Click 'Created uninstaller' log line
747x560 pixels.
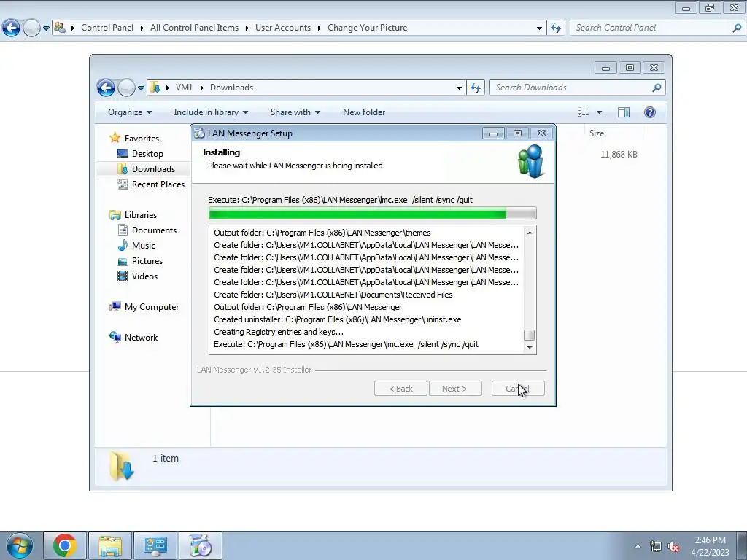point(337,319)
